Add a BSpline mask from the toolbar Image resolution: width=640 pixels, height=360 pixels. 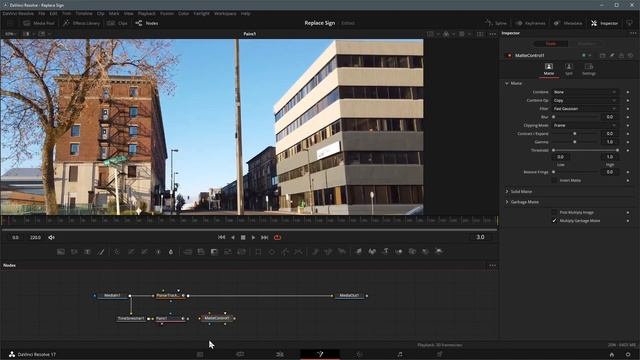click(299, 252)
